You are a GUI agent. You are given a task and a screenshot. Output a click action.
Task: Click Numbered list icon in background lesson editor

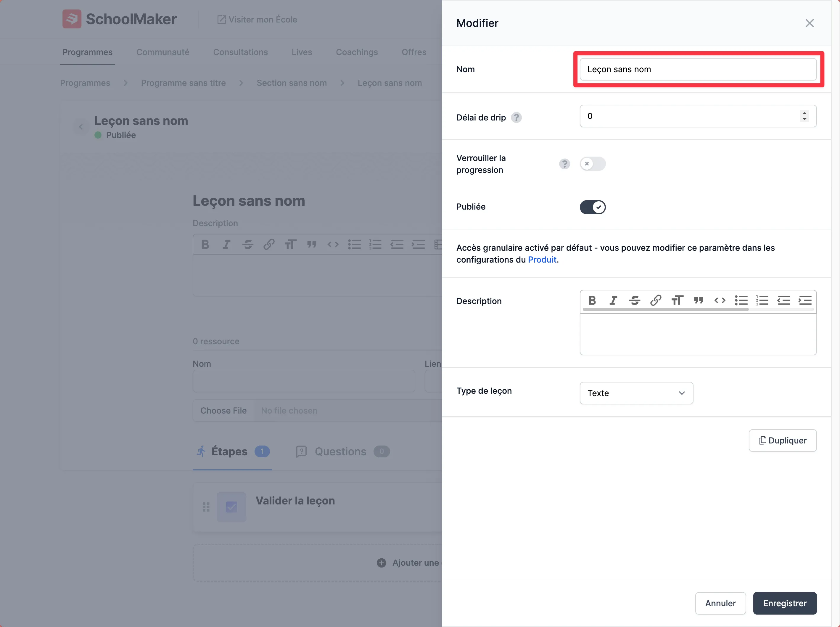[x=376, y=245]
